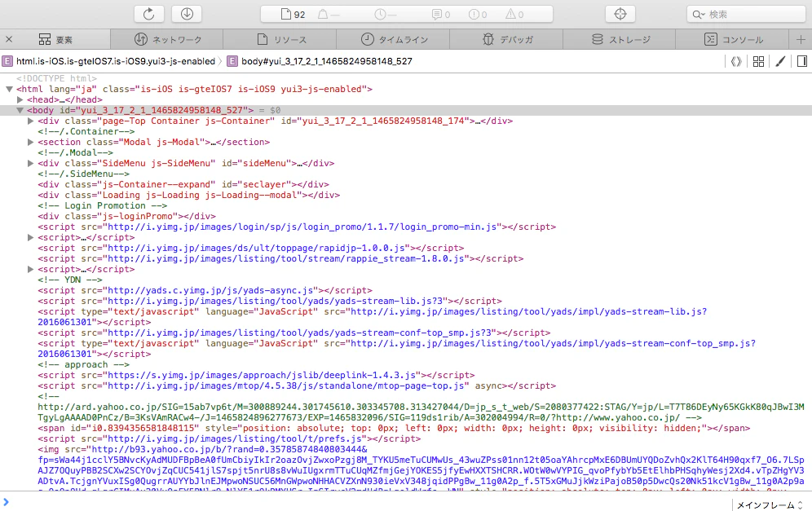The height and width of the screenshot is (511, 812).
Task: Expand the script node above rapidjp script
Action: [x=30, y=238]
